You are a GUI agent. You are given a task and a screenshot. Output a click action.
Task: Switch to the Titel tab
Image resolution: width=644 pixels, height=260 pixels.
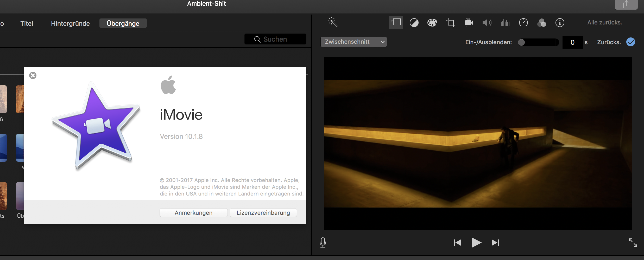[27, 23]
